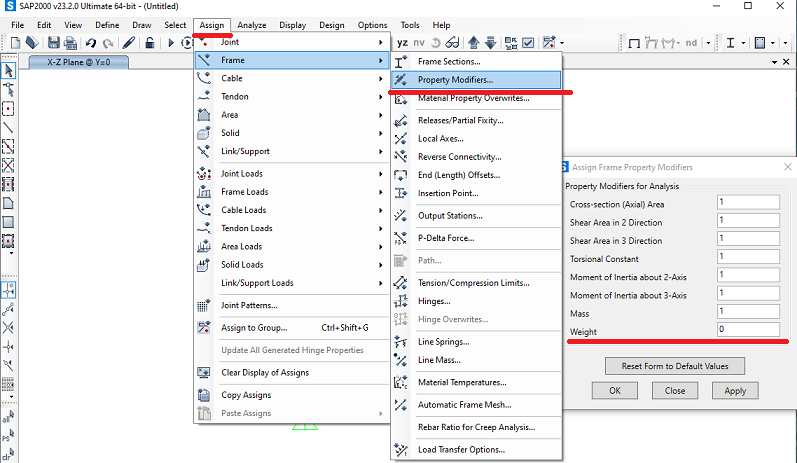Open dropdown arrow beside I-section icon
Viewport: 797px width, 463px height.
pyautogui.click(x=743, y=43)
